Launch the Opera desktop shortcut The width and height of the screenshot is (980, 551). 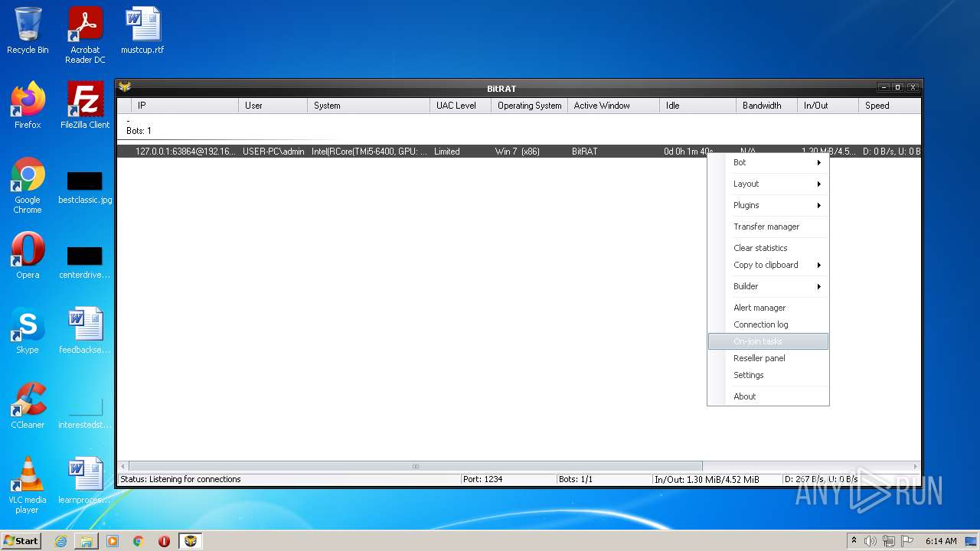click(x=28, y=256)
